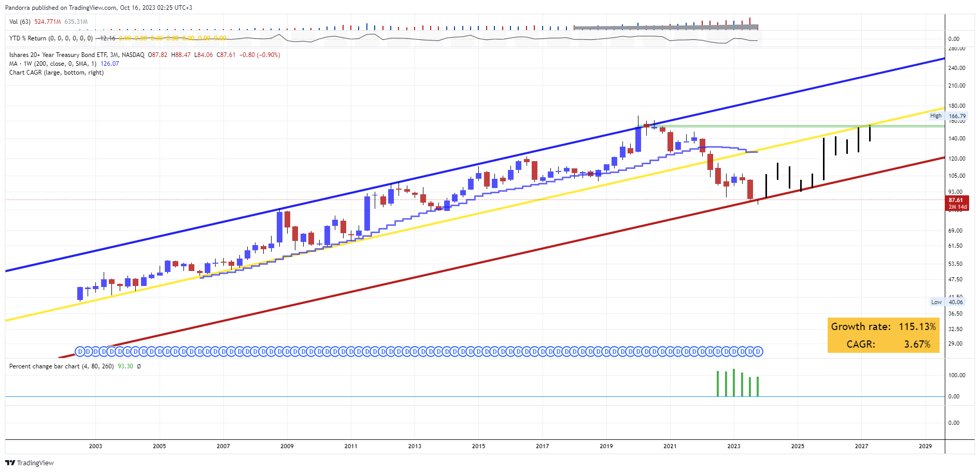980x472 pixels.
Task: Click the 180.00 price scale label
Action: (957, 106)
